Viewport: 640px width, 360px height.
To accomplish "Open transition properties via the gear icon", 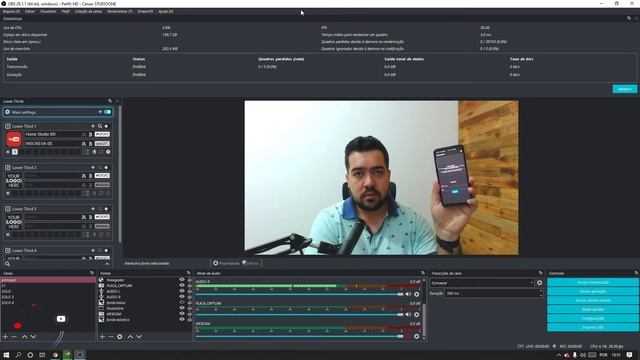I will pyautogui.click(x=540, y=282).
